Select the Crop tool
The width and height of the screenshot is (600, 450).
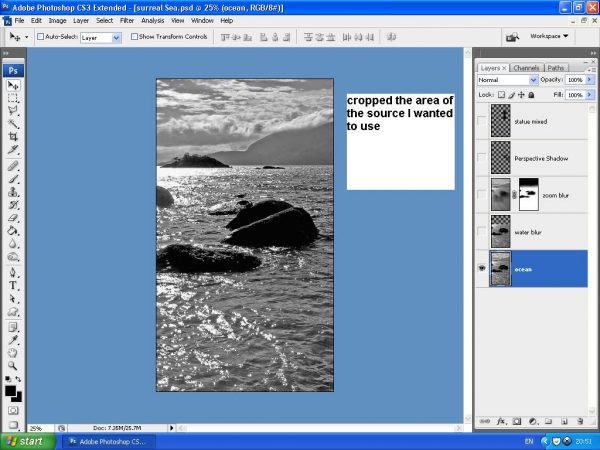(13, 137)
